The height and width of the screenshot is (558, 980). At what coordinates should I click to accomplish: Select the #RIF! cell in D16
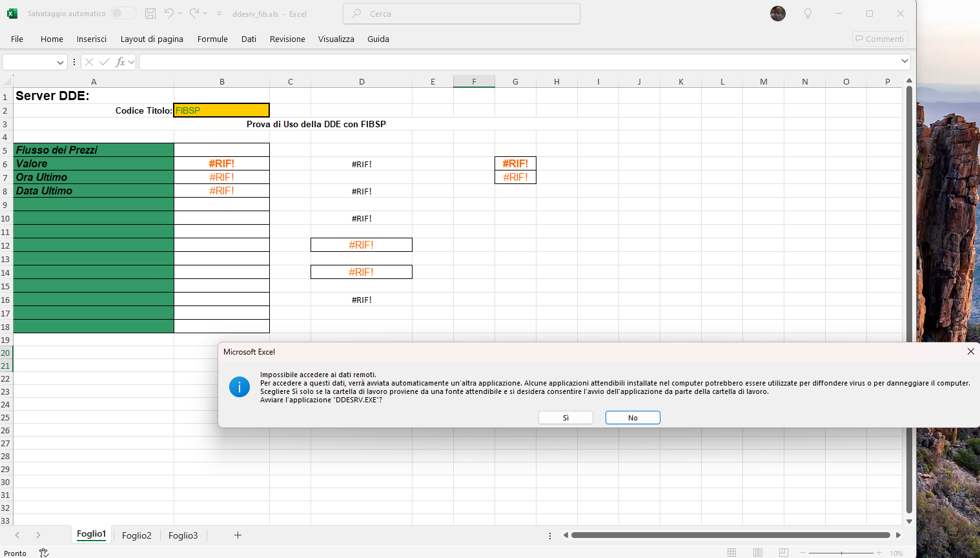(x=362, y=300)
